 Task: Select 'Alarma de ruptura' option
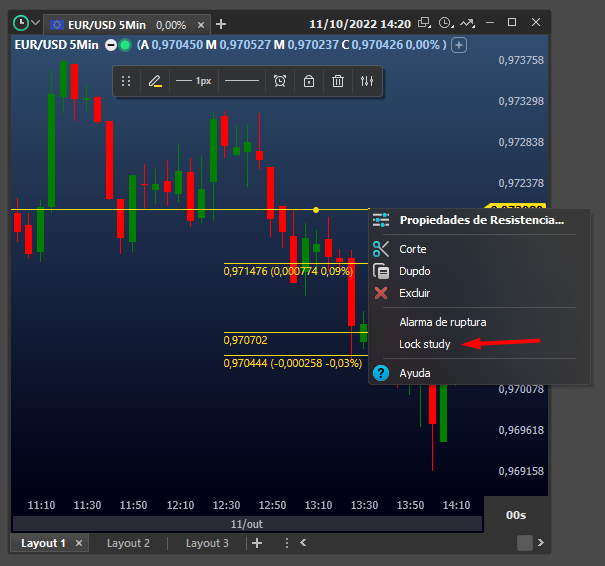coord(442,322)
